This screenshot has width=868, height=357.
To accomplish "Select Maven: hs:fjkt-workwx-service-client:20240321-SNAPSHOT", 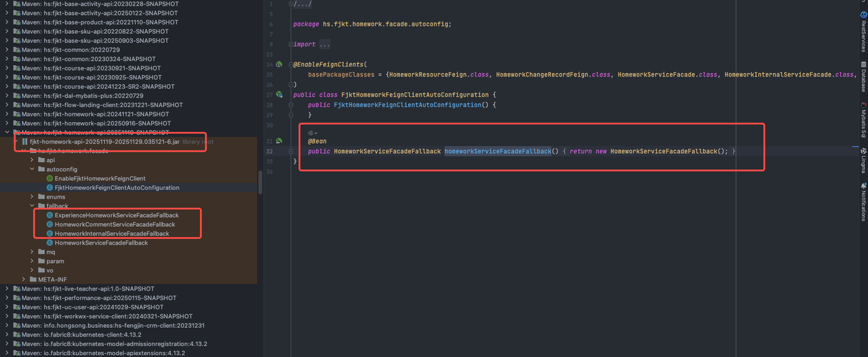I will click(106, 316).
